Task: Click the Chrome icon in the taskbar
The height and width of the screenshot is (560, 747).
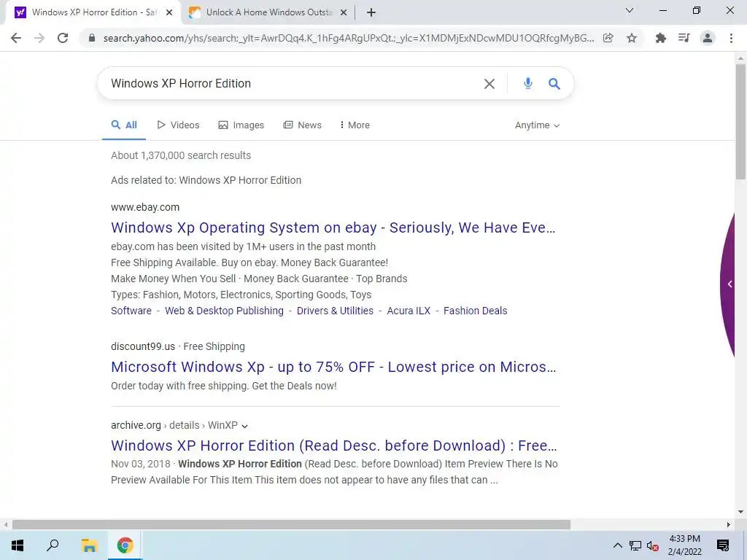Action: click(125, 545)
